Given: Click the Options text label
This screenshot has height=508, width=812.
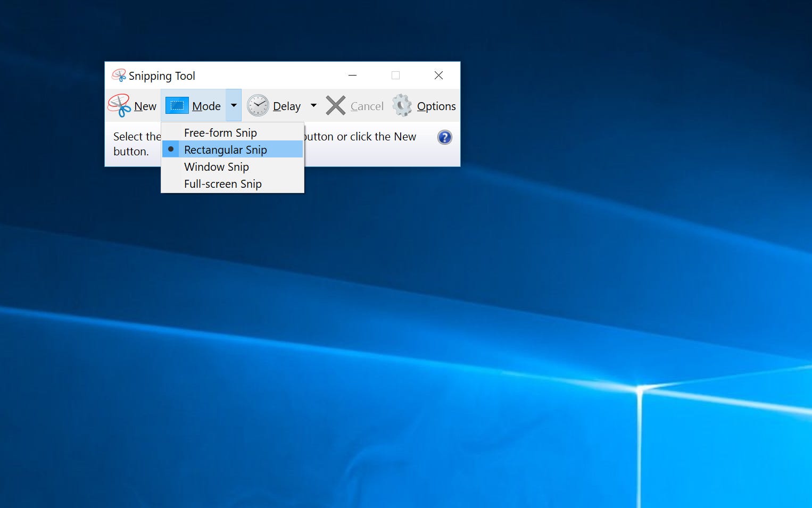Looking at the screenshot, I should pyautogui.click(x=436, y=106).
